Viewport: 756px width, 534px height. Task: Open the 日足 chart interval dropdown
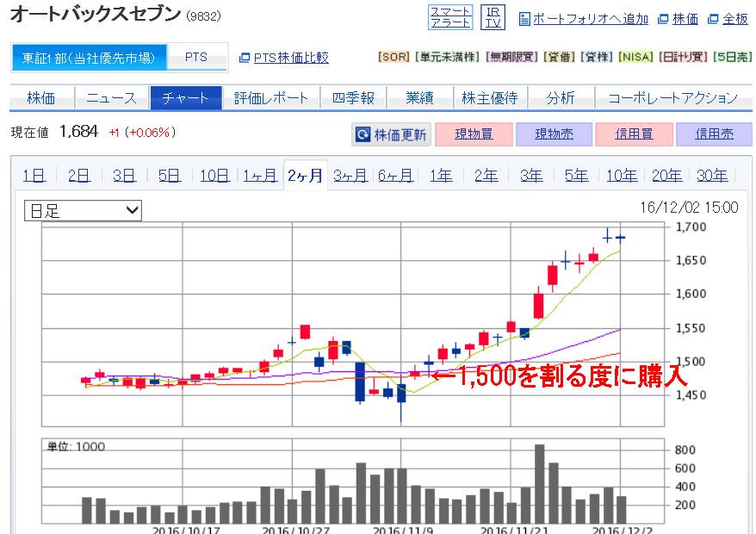(83, 210)
